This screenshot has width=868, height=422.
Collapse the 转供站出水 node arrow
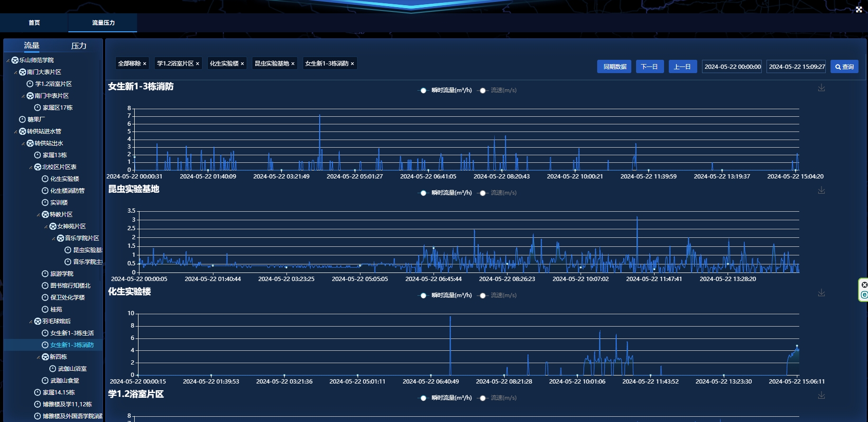pyautogui.click(x=23, y=144)
